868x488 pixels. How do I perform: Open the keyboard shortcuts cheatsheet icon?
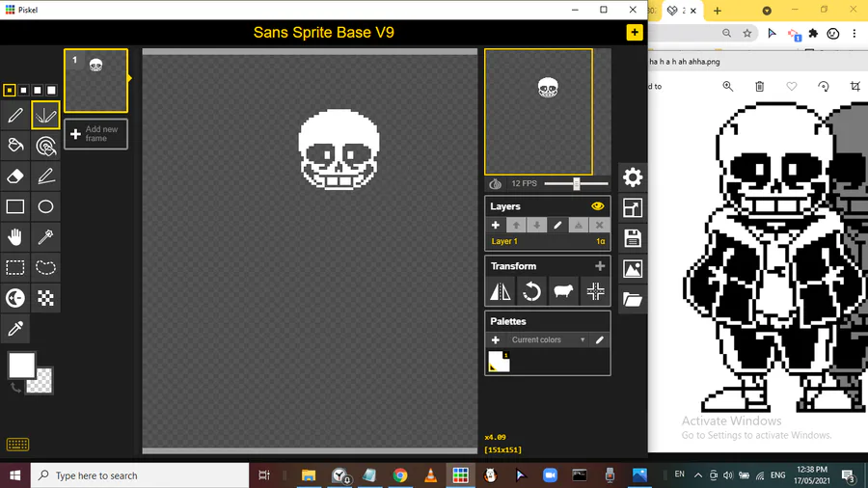(x=17, y=445)
